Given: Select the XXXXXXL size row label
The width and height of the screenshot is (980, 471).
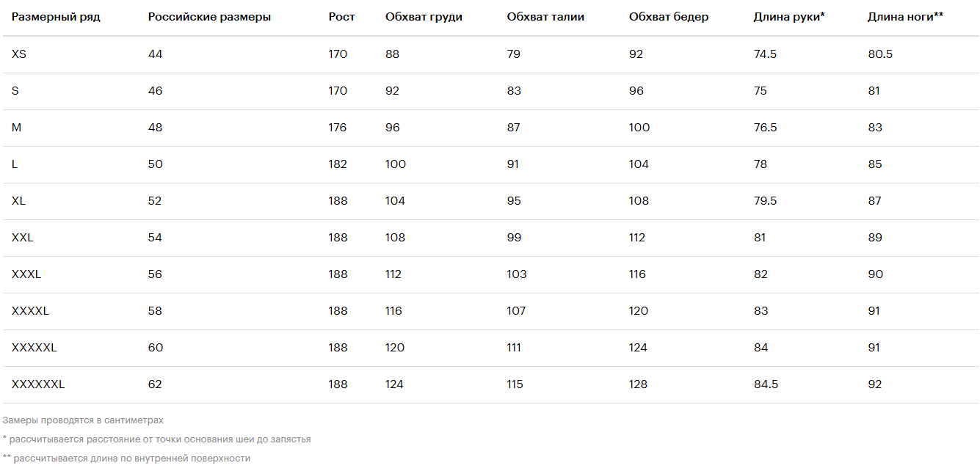Looking at the screenshot, I should (x=38, y=384).
